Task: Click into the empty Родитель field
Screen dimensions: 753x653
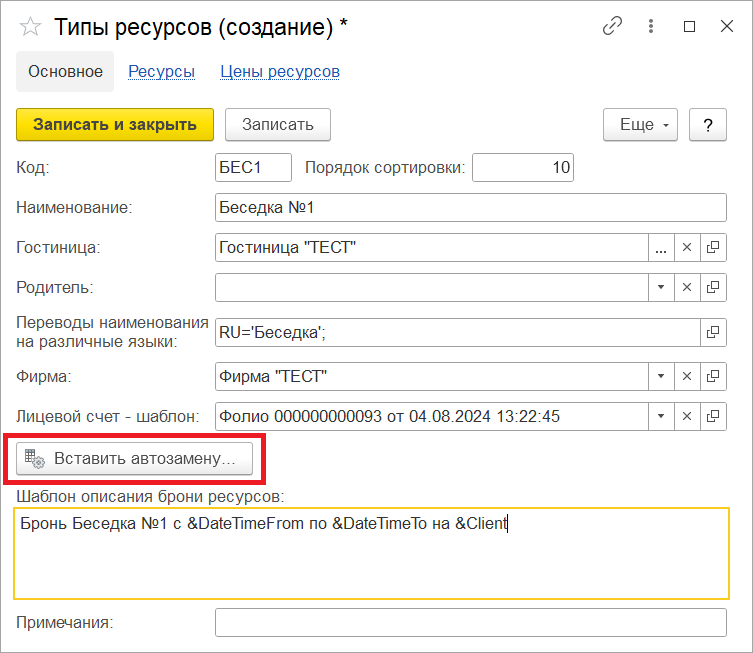Action: tap(431, 288)
